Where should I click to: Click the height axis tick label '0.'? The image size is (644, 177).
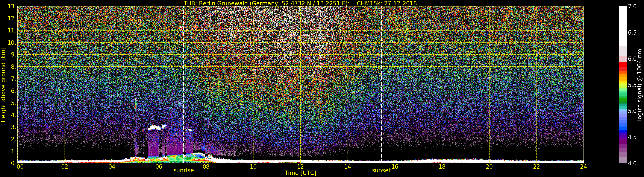pyautogui.click(x=13, y=163)
